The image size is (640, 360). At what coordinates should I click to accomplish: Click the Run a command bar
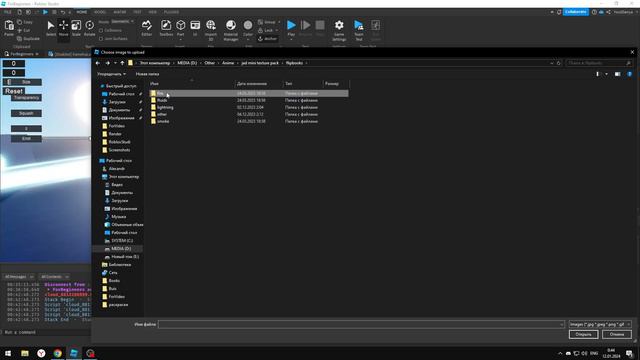(x=46, y=332)
